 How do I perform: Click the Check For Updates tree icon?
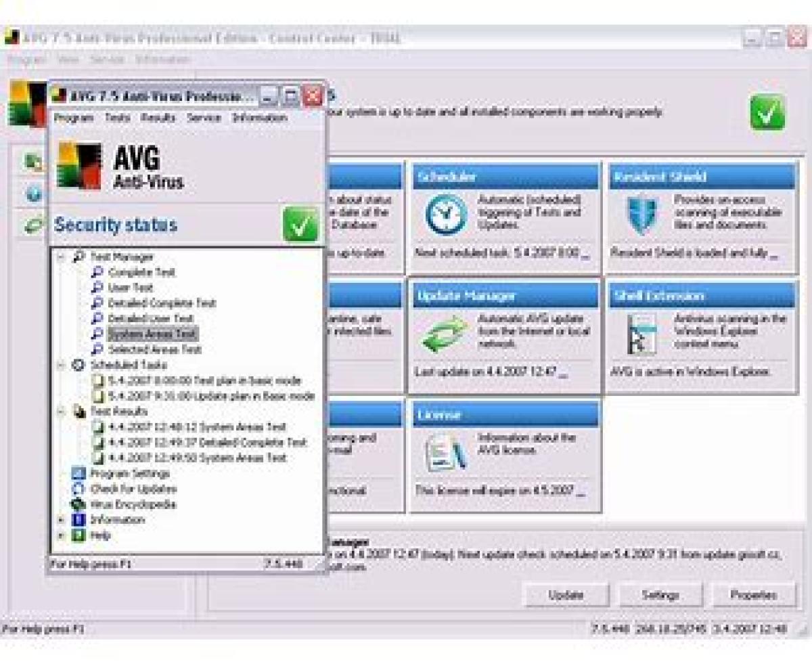coord(79,489)
